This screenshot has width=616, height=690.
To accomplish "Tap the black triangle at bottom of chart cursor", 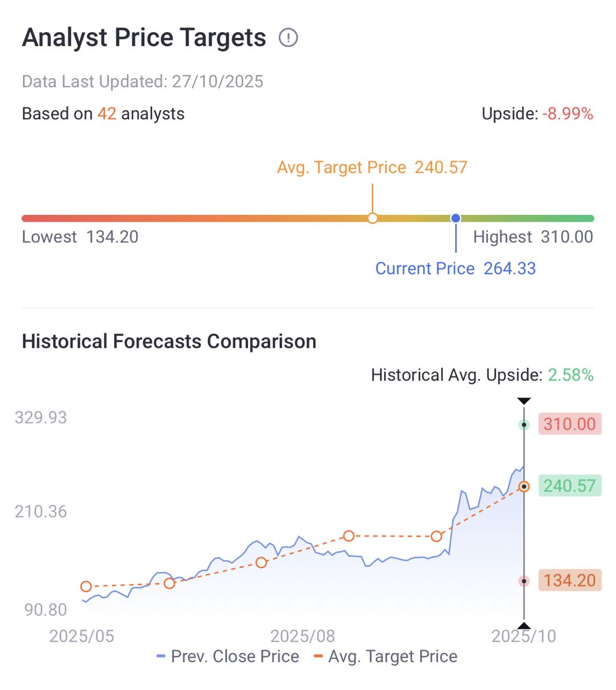I will 524,626.
